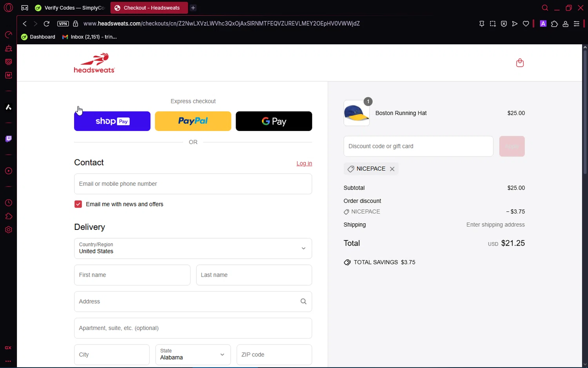Remove the NICEPACE discount code

[392, 169]
